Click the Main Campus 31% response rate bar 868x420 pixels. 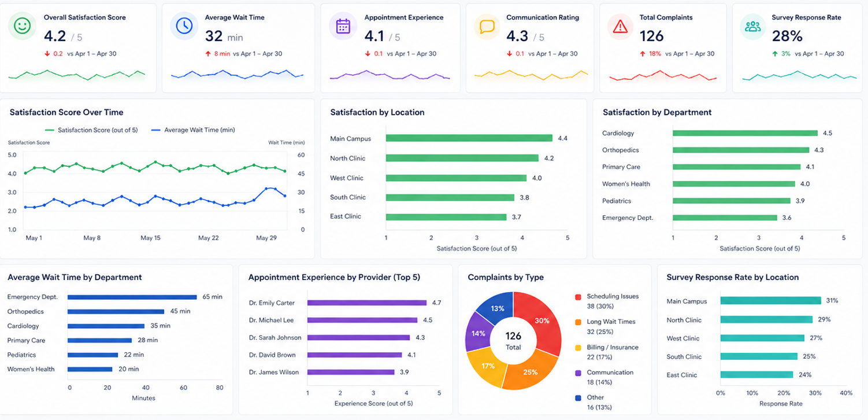point(771,301)
